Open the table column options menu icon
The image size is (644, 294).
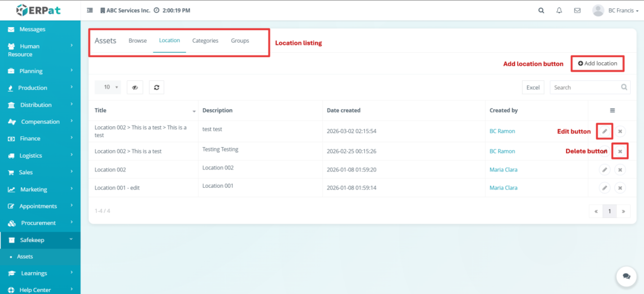point(612,111)
